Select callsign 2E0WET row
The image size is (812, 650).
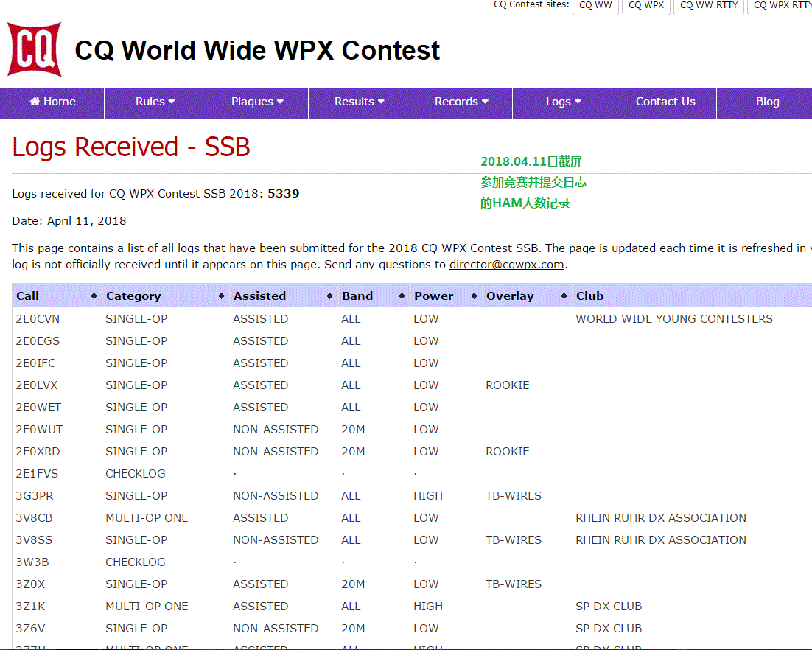click(38, 407)
